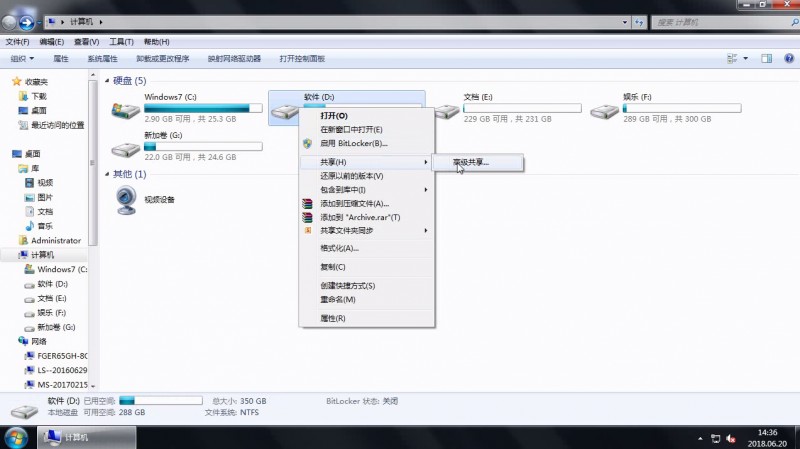Click 卸载或更改程序 toolbar button

pos(162,59)
